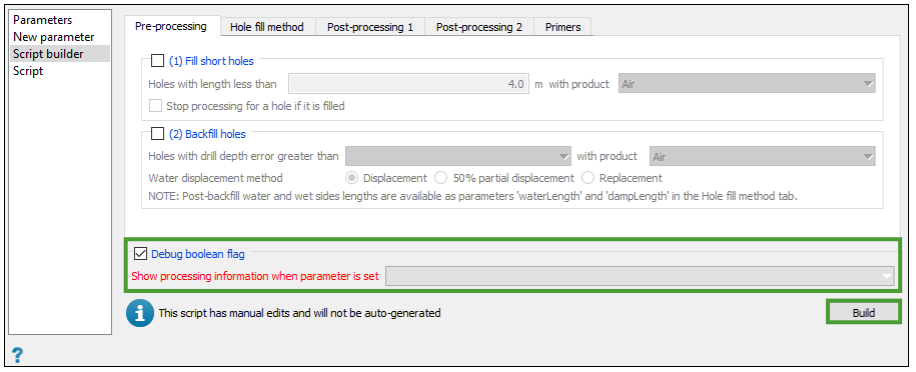The height and width of the screenshot is (372, 916).
Task: Select the Replacement radio button
Action: point(587,178)
